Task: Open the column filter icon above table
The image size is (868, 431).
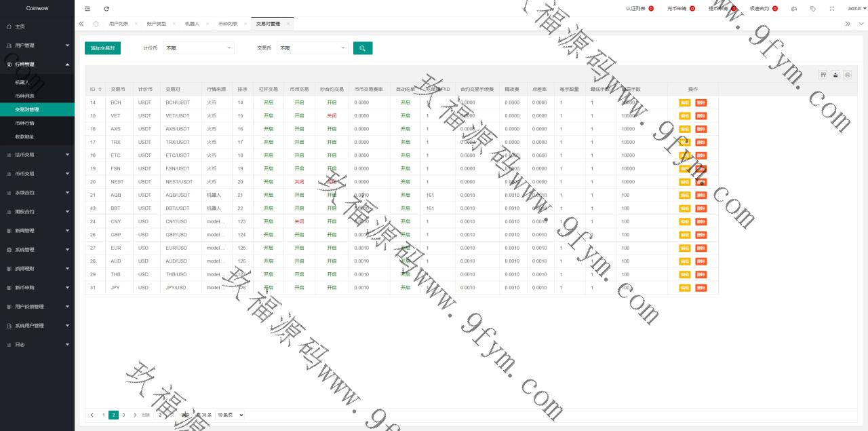Action: point(823,75)
